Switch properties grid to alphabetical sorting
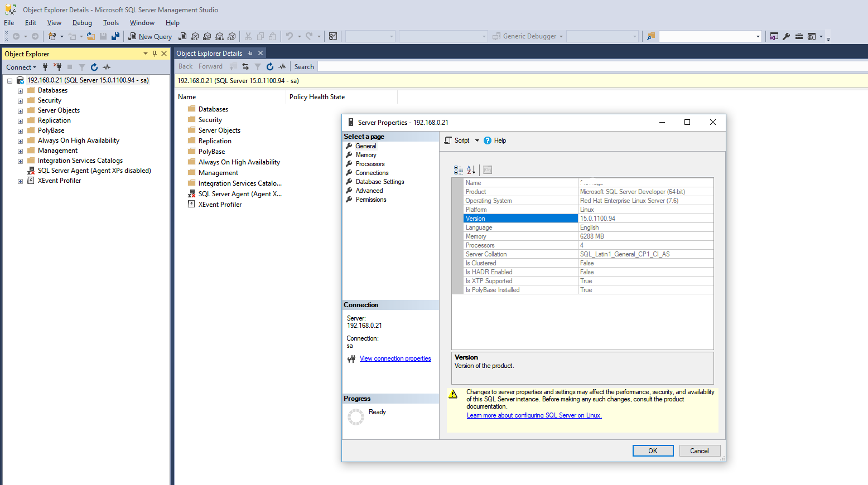 471,169
